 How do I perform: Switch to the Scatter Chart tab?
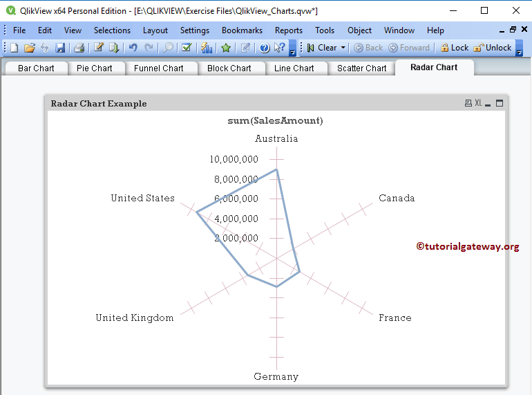[x=361, y=68]
